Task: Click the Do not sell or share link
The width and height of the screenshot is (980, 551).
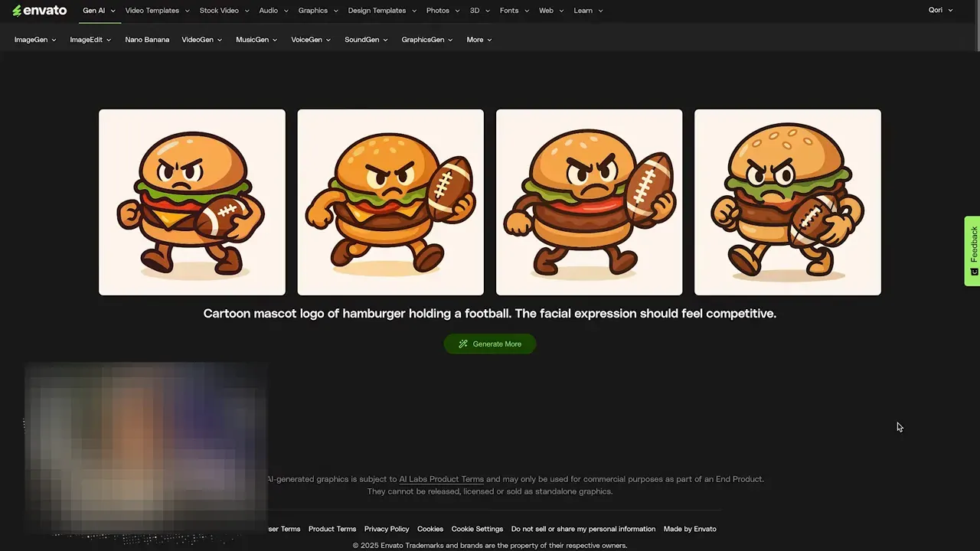Action: (x=583, y=529)
